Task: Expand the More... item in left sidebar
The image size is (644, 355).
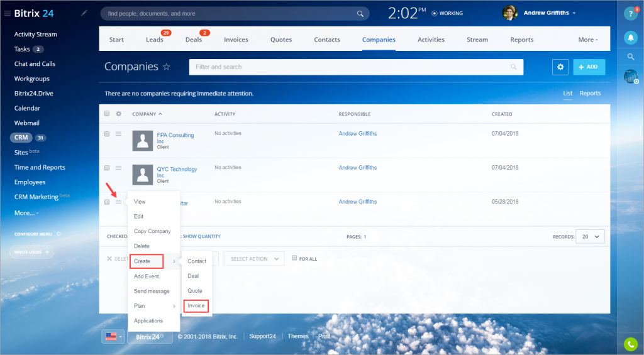Action: point(26,213)
